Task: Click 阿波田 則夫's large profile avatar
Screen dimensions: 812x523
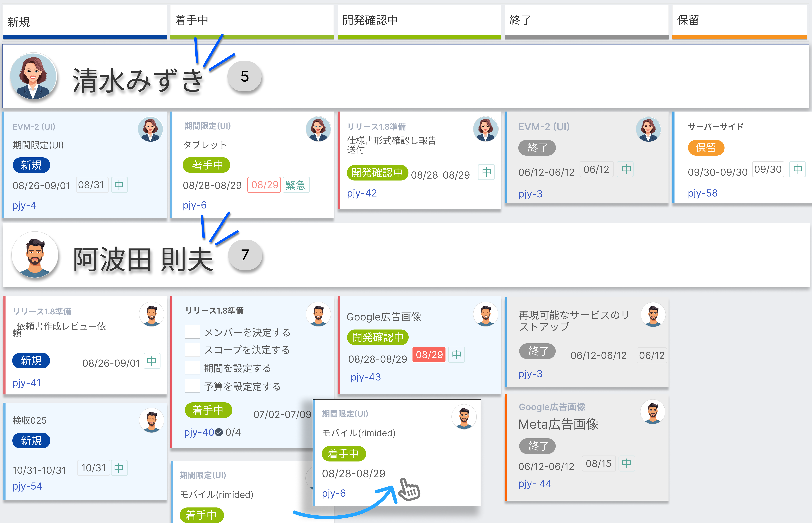Action: tap(35, 255)
